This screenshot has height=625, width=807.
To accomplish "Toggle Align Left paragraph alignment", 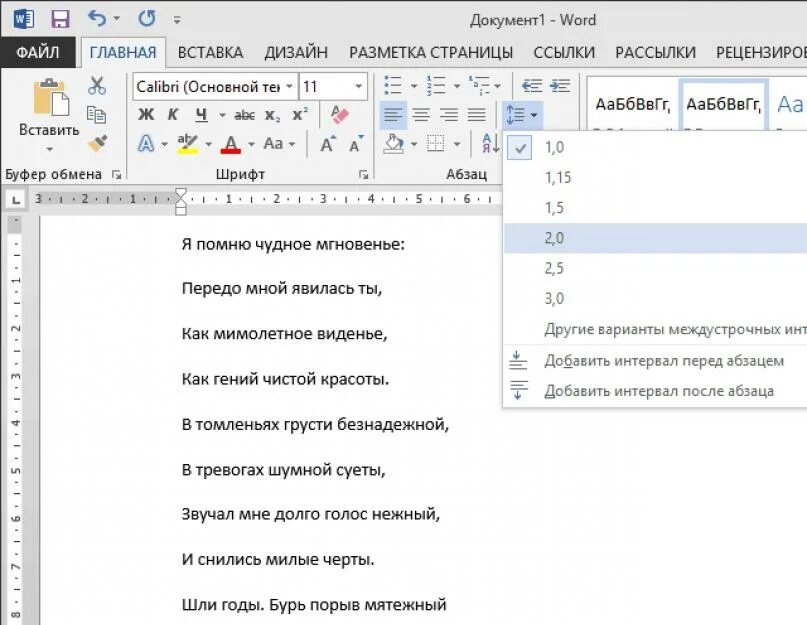I will click(x=393, y=115).
